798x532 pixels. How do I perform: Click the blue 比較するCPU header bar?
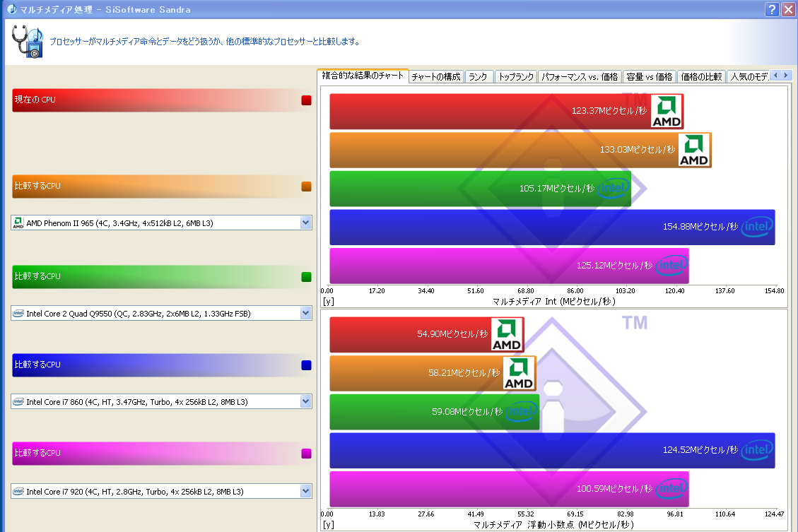[162, 365]
